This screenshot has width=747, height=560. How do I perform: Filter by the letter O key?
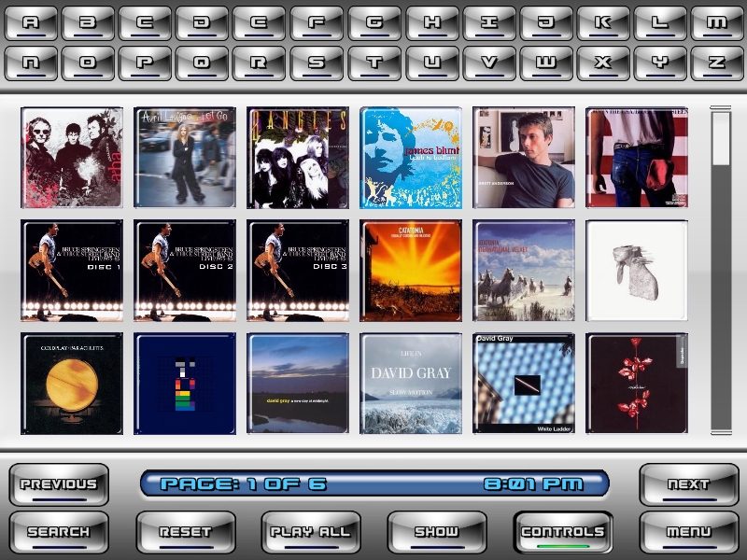pos(88,63)
